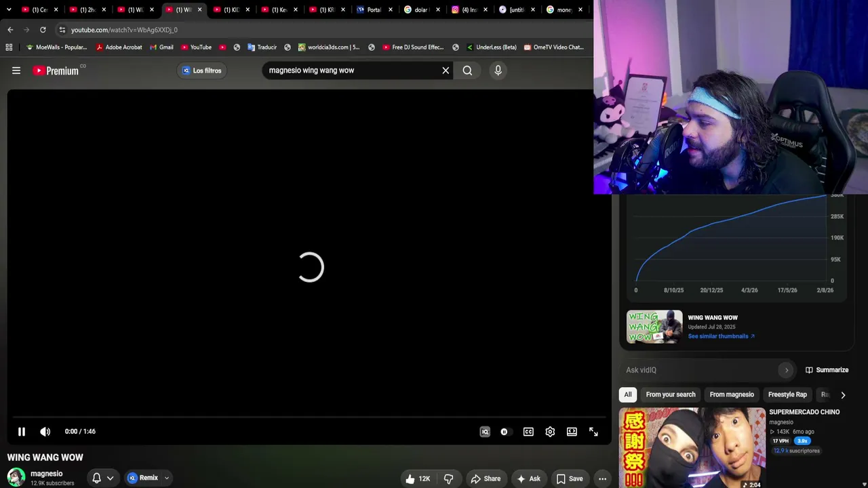Open player settings gear

[x=550, y=432]
